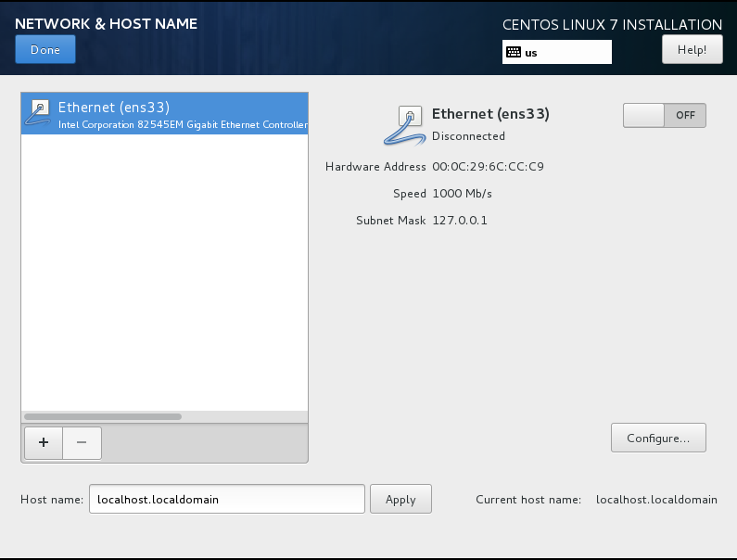Click the minus icon to remove device
Image resolution: width=737 pixels, height=560 pixels.
pyautogui.click(x=82, y=442)
